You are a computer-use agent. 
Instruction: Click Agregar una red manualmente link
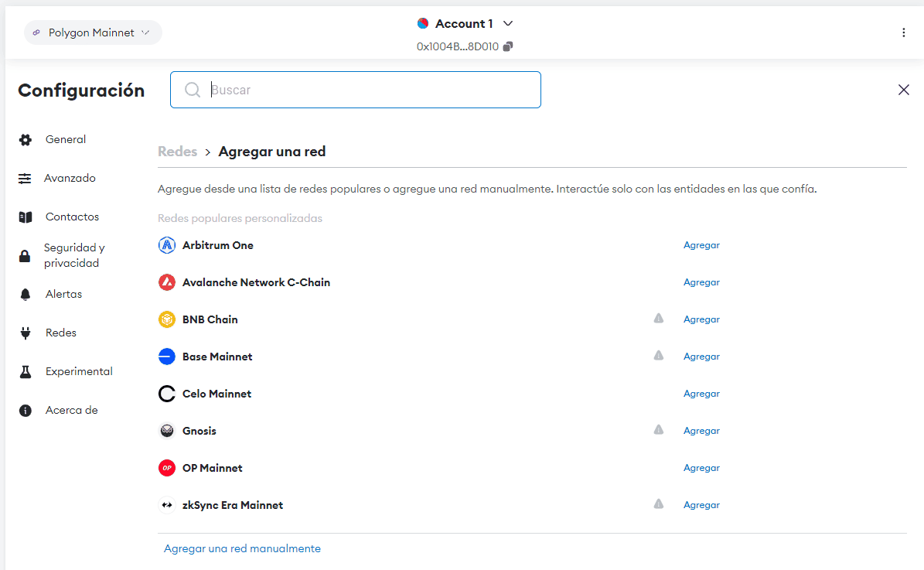242,549
